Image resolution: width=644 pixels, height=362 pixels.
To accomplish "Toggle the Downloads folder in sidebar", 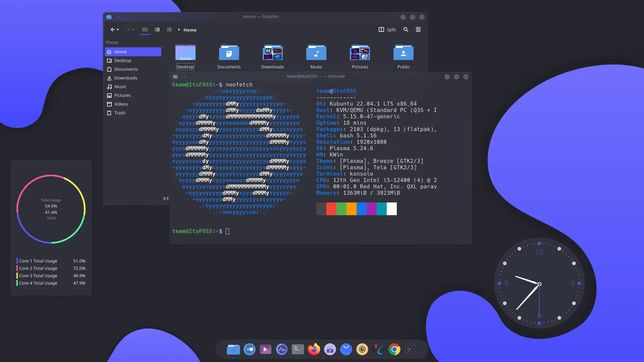I will (x=126, y=78).
